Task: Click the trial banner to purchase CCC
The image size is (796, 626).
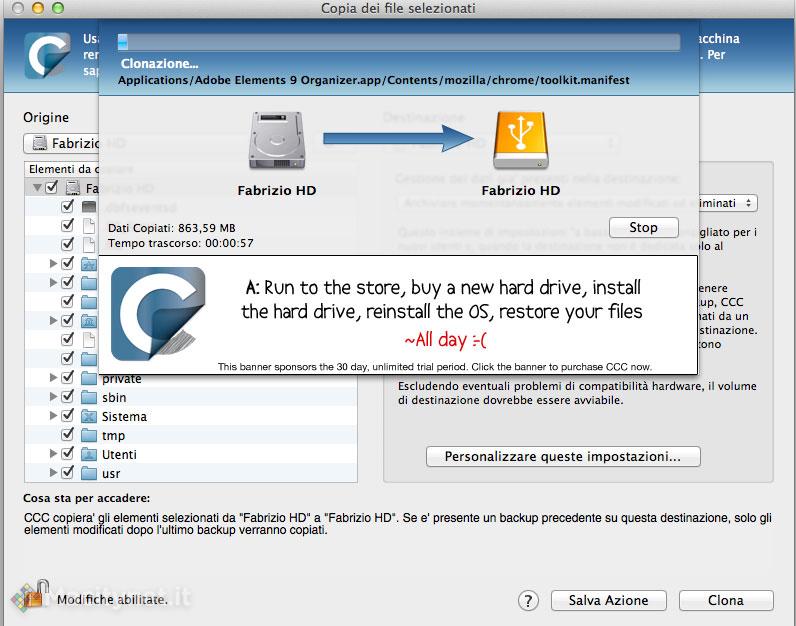Action: [x=398, y=315]
